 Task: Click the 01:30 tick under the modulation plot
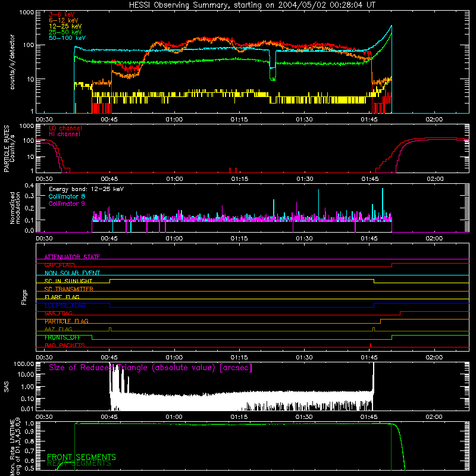[x=304, y=239]
